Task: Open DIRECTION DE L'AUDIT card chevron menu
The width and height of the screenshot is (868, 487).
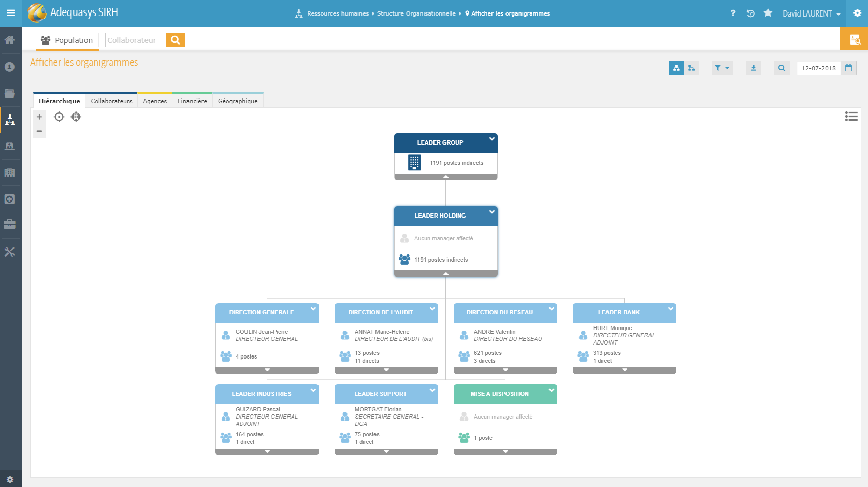Action: (x=432, y=309)
